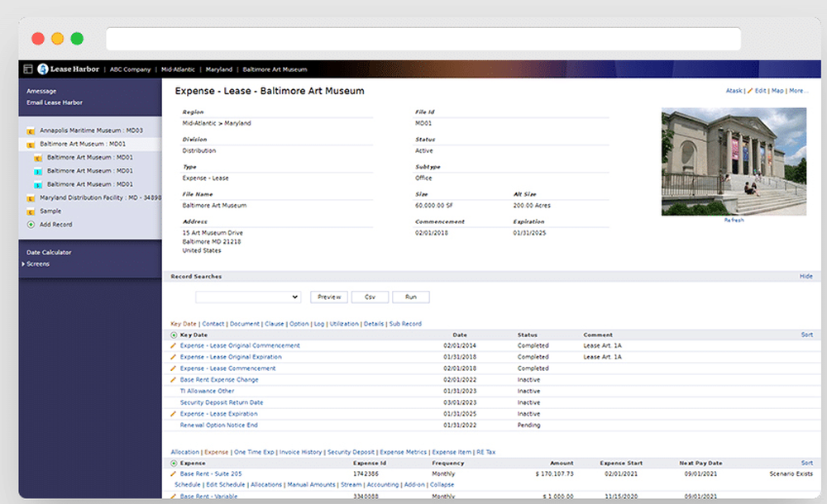Toggle the sidebar panel icon beside Lease Harbor logo

(28, 69)
